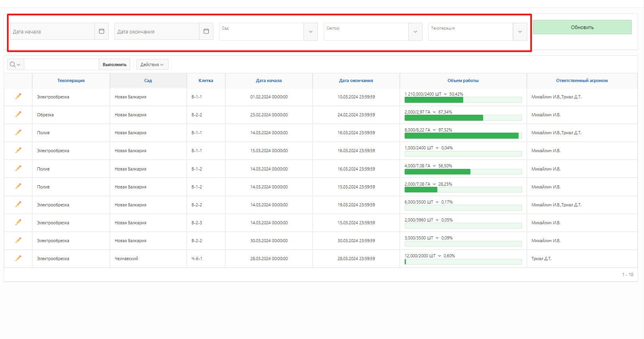
Task: Edit the Полив row ending 16.03.2024 В-1-1
Action: [x=18, y=132]
